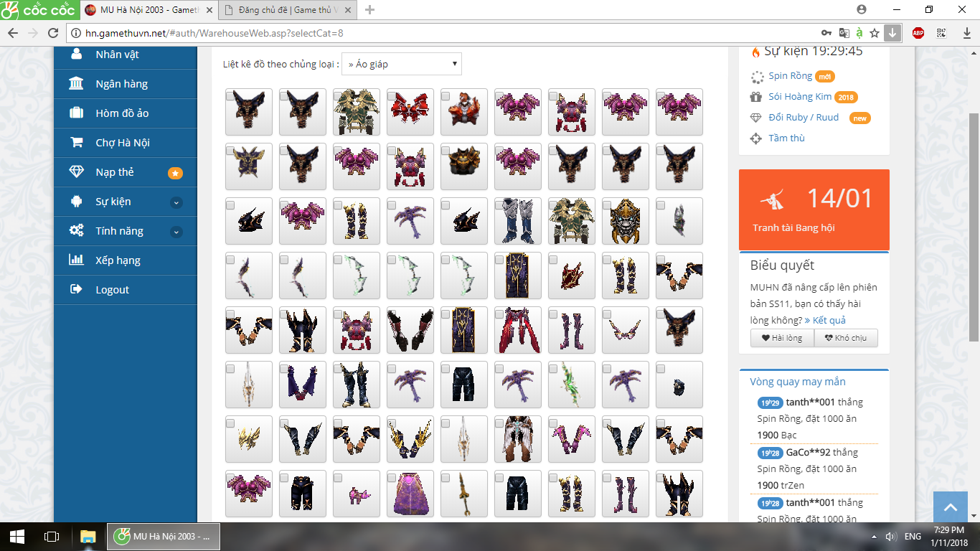
Task: Click the Cốc Cốc logo in top-left
Action: pos(38,10)
